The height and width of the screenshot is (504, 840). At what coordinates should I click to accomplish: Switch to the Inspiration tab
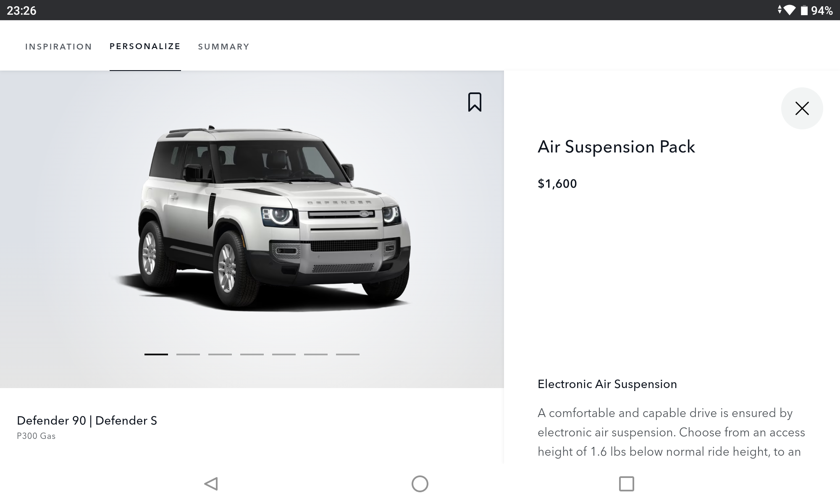click(x=58, y=47)
